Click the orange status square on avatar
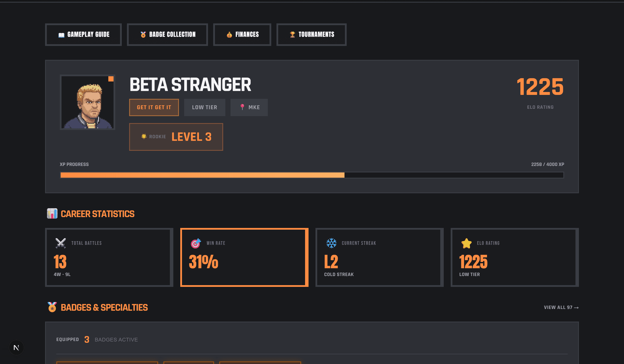This screenshot has width=624, height=364. tap(111, 79)
